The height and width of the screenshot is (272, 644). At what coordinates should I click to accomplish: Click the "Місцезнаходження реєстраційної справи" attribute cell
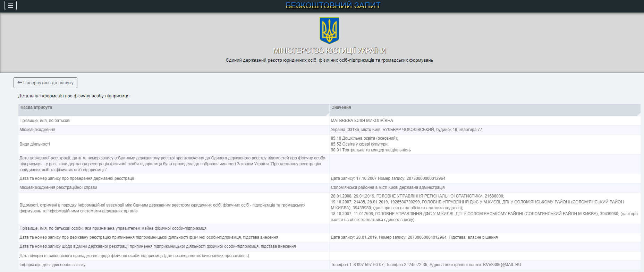click(x=58, y=187)
